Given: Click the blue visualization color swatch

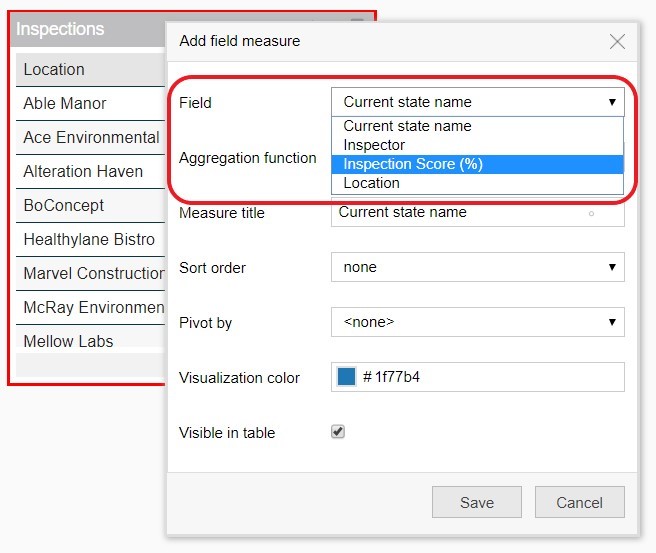Looking at the screenshot, I should [x=347, y=377].
